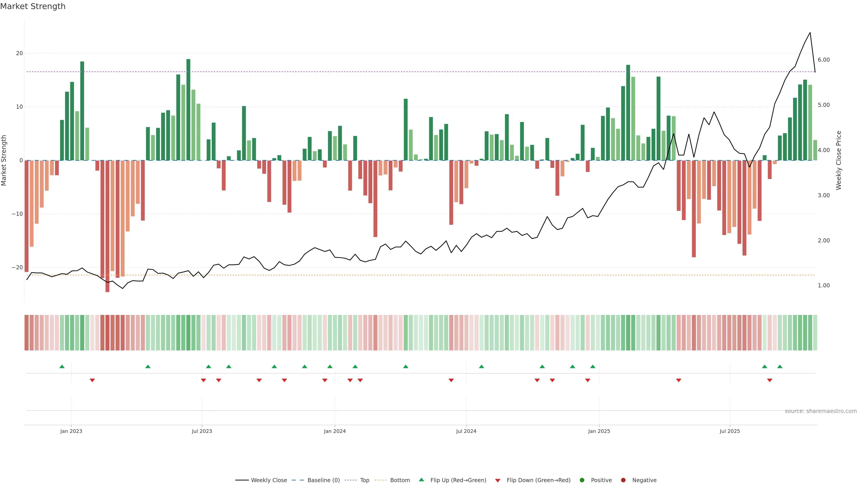Click the leftmost red flip-down triangle marker
Screen dimensions: 868x488
point(92,380)
